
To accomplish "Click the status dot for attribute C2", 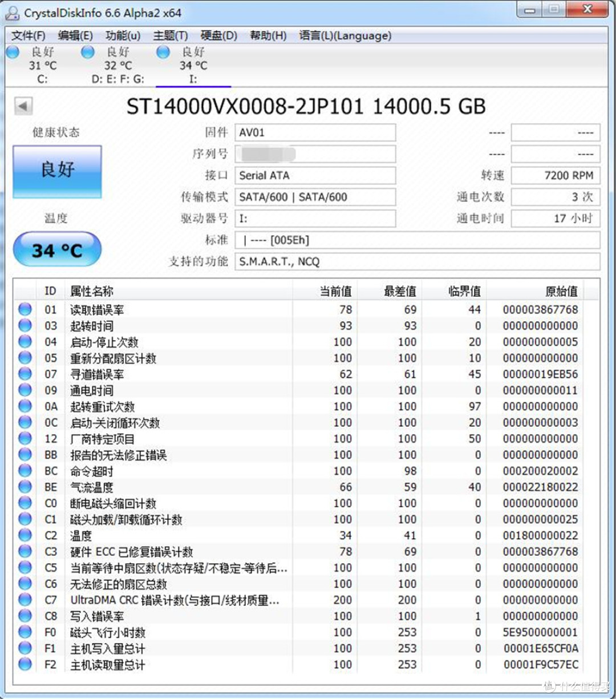I will (x=25, y=535).
